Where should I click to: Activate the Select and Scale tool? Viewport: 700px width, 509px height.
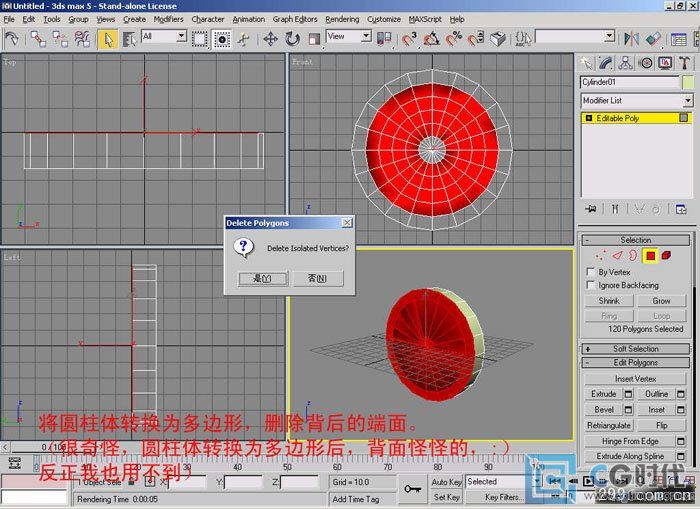point(314,39)
